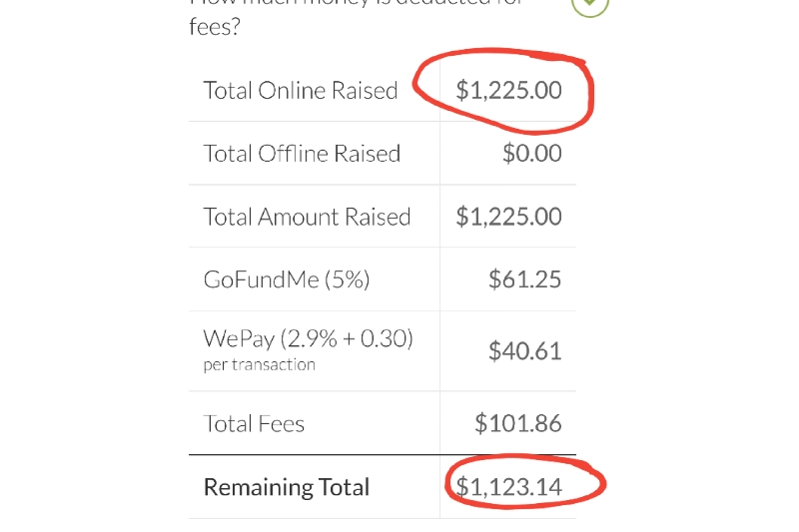Click the $0.00 offline raised value

click(532, 154)
